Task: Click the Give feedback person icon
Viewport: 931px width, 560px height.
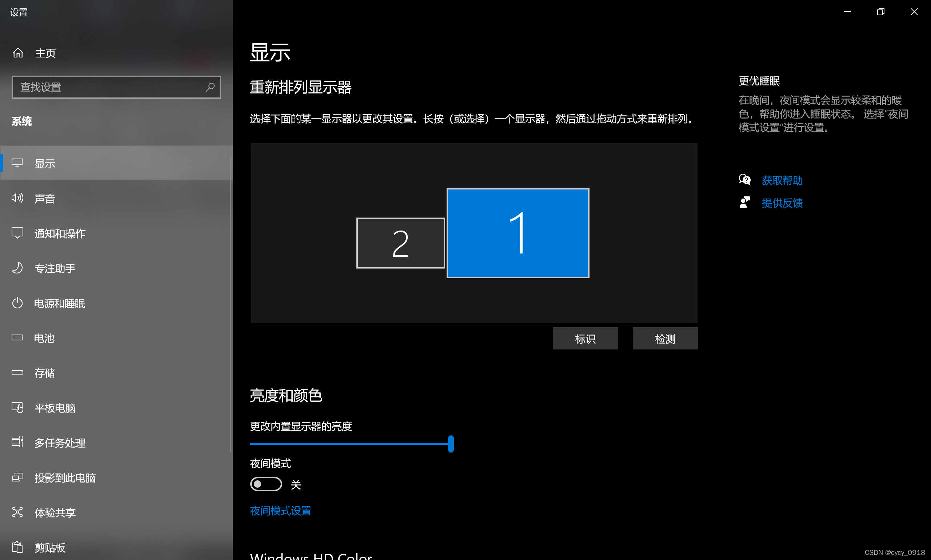Action: tap(744, 203)
